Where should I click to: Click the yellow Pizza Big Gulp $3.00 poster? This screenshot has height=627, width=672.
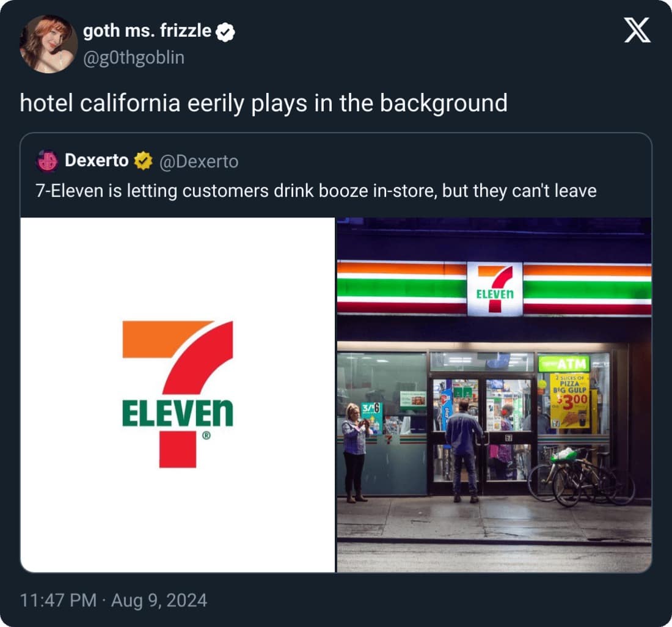click(570, 400)
